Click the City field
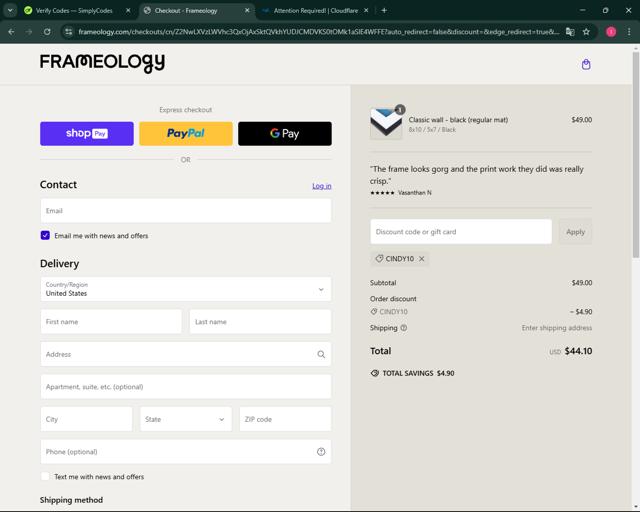This screenshot has width=640, height=512. pyautogui.click(x=87, y=419)
